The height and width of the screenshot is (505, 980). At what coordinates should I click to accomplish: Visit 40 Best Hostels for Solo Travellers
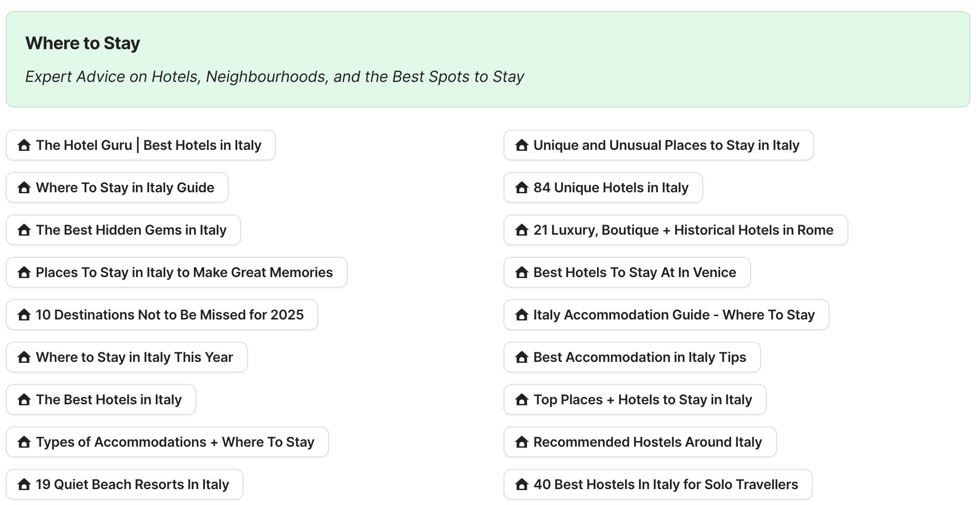[x=666, y=484]
